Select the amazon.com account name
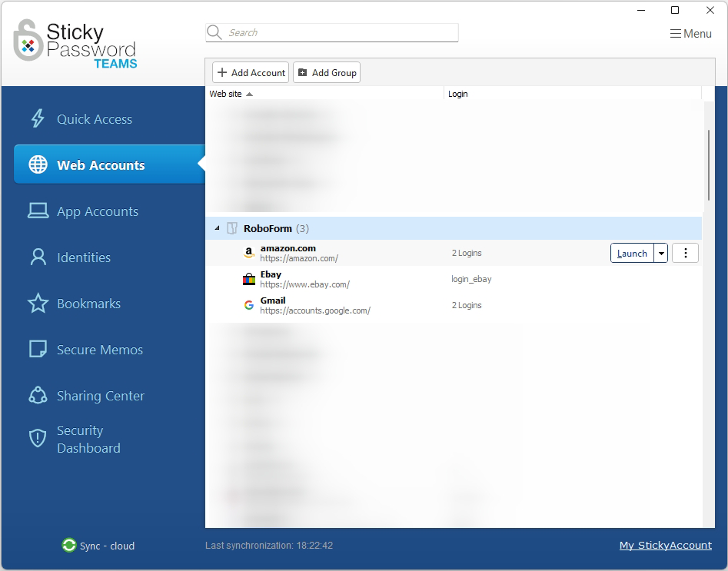This screenshot has height=571, width=728. [x=288, y=248]
